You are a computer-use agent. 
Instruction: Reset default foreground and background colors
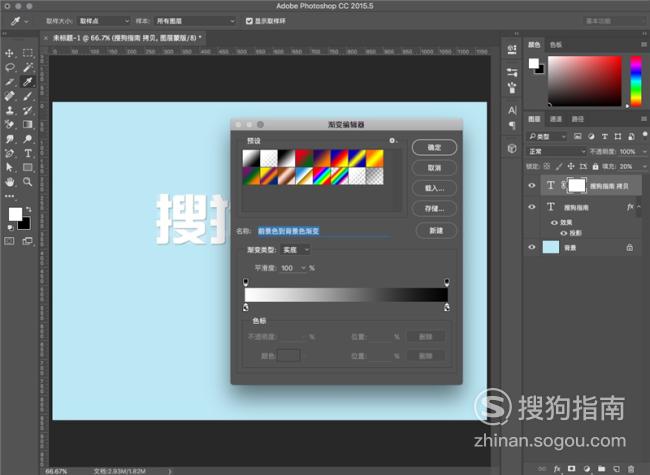tap(10, 228)
